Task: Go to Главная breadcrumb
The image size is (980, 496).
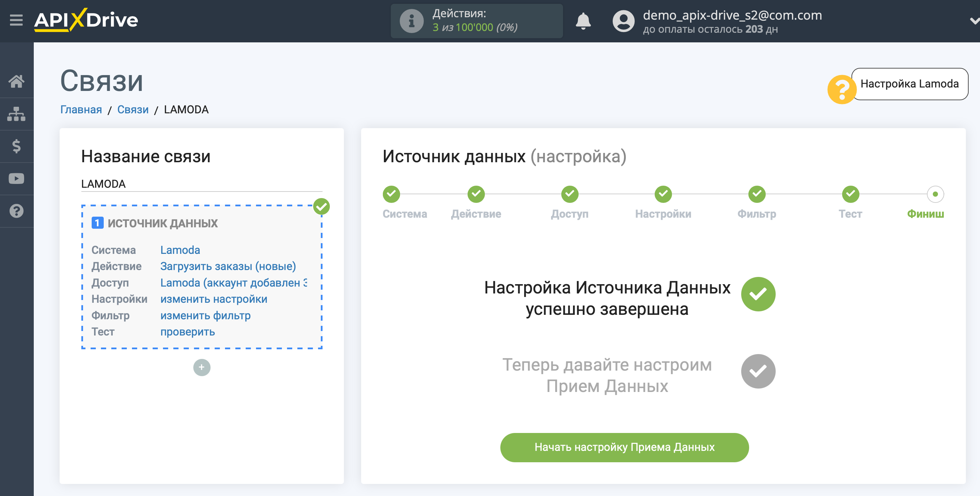Action: point(81,110)
